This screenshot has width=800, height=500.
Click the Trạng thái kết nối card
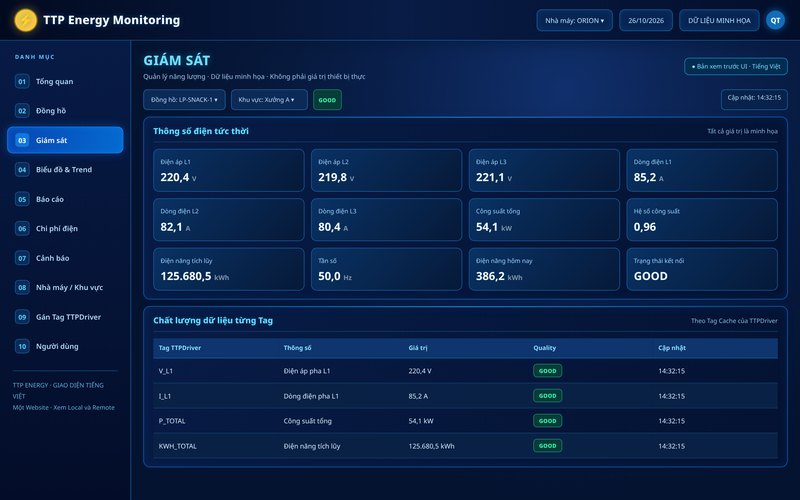coord(702,269)
